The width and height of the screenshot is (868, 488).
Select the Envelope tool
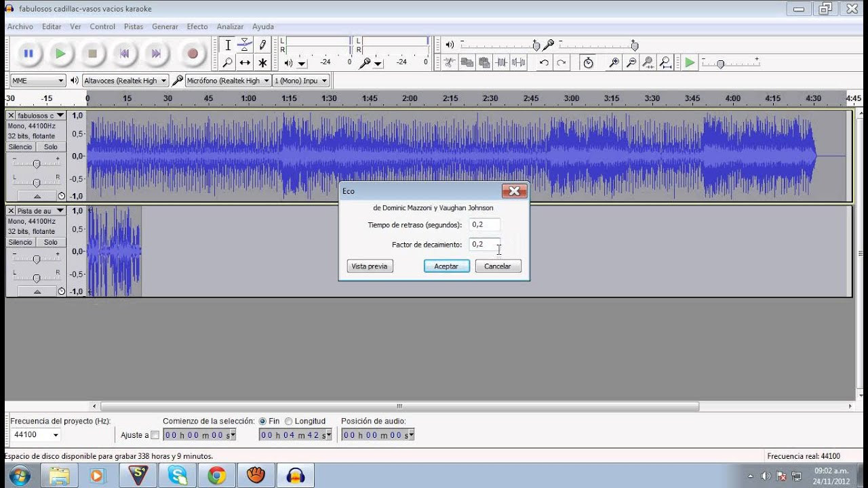click(x=245, y=45)
